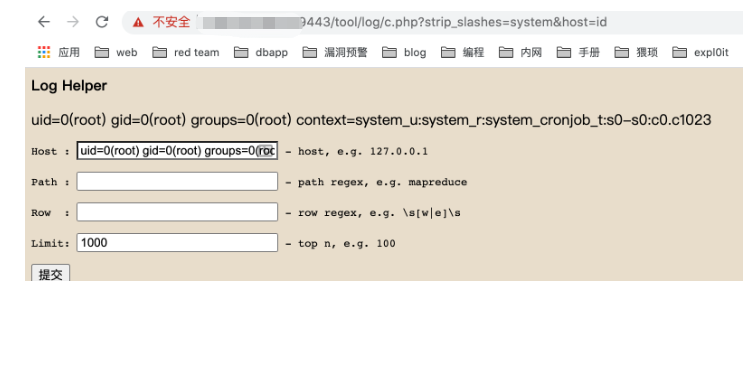
Task: Click the 'Row :' label
Action: point(50,213)
